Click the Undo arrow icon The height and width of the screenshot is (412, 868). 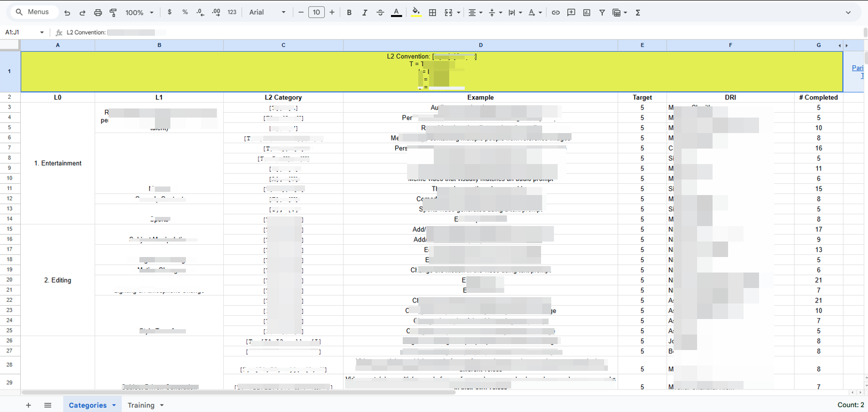coord(67,12)
